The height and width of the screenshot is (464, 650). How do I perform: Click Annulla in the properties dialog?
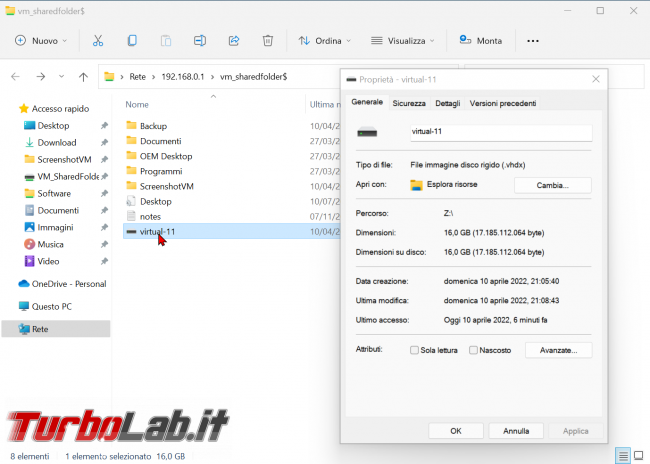click(x=516, y=431)
